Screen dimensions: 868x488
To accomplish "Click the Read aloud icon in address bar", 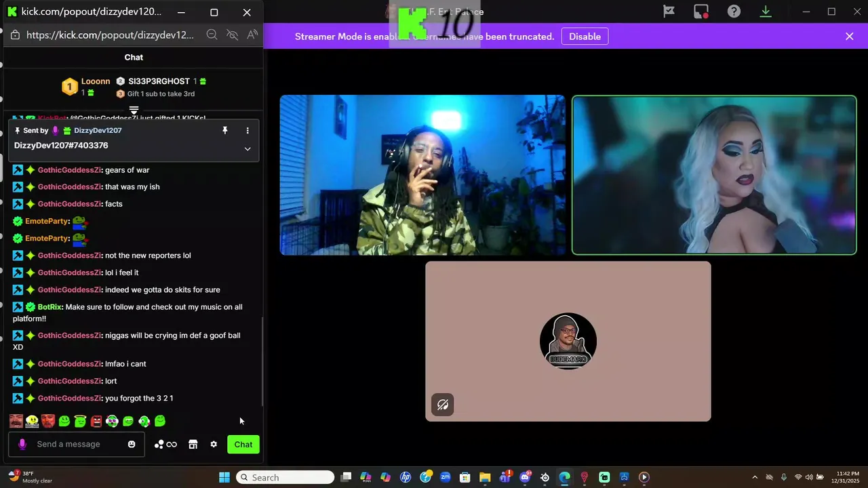I will 252,35.
